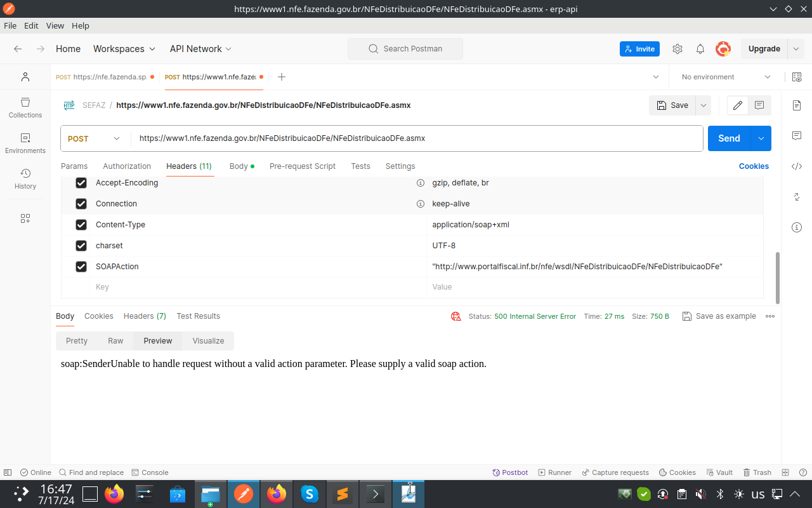Open the tabs overflow chevron
812x508 pixels.
[656, 77]
